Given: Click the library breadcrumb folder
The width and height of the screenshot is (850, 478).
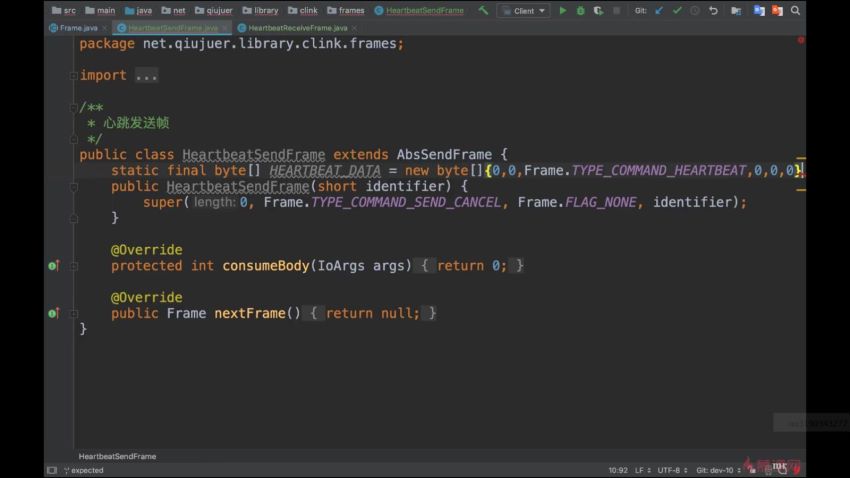Looking at the screenshot, I should coord(265,11).
